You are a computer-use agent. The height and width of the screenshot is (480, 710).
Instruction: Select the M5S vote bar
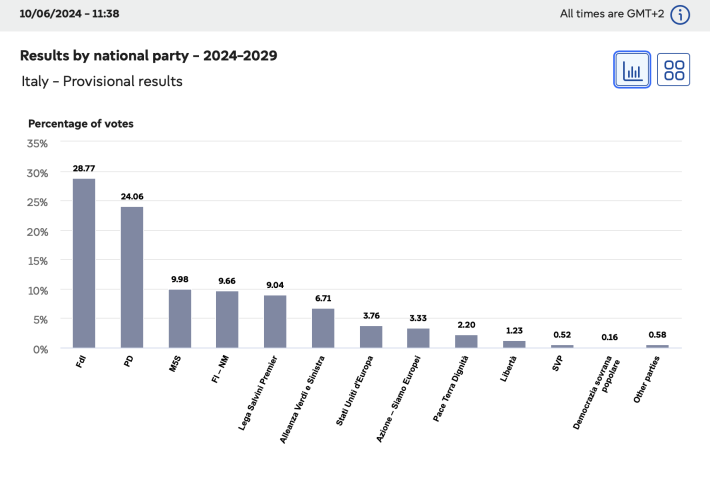tap(180, 318)
